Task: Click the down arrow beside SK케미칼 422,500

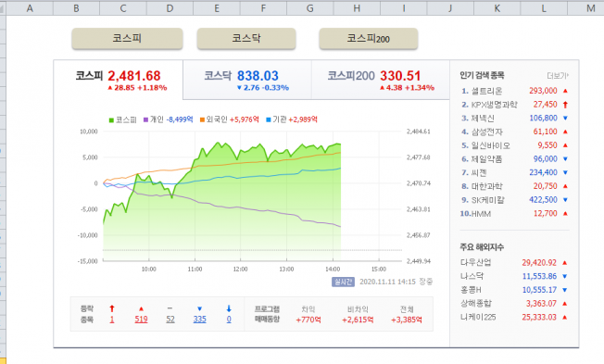Action: pos(565,200)
